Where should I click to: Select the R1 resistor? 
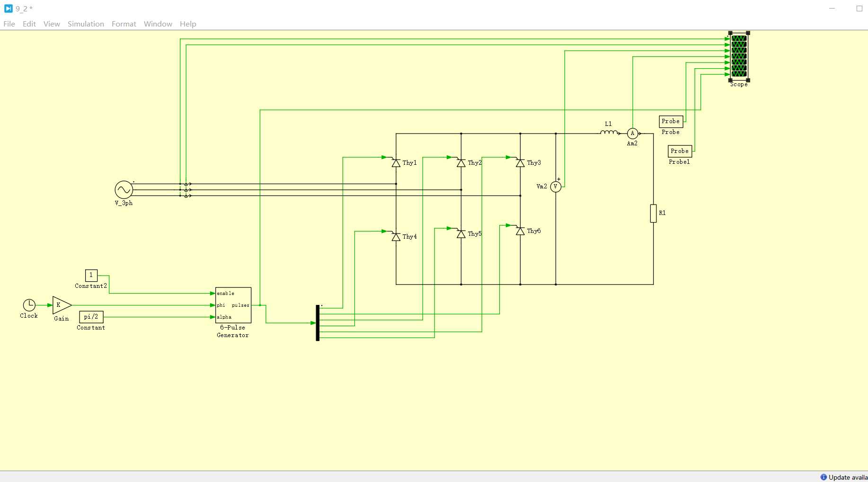pos(653,214)
